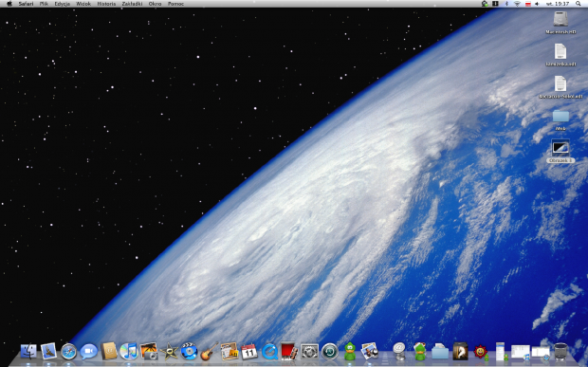Launch iTunes from the dock
The image size is (588, 367).
pos(129,352)
